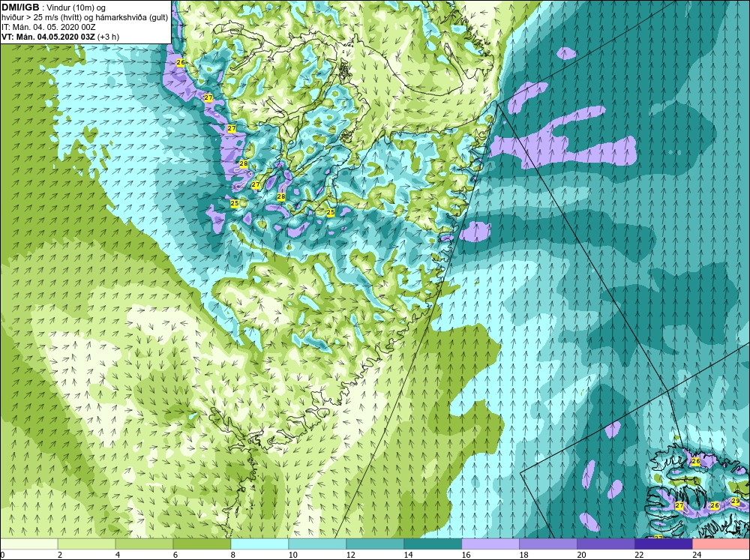Click the legend scale value 12
The height and width of the screenshot is (560, 750).
click(x=350, y=555)
